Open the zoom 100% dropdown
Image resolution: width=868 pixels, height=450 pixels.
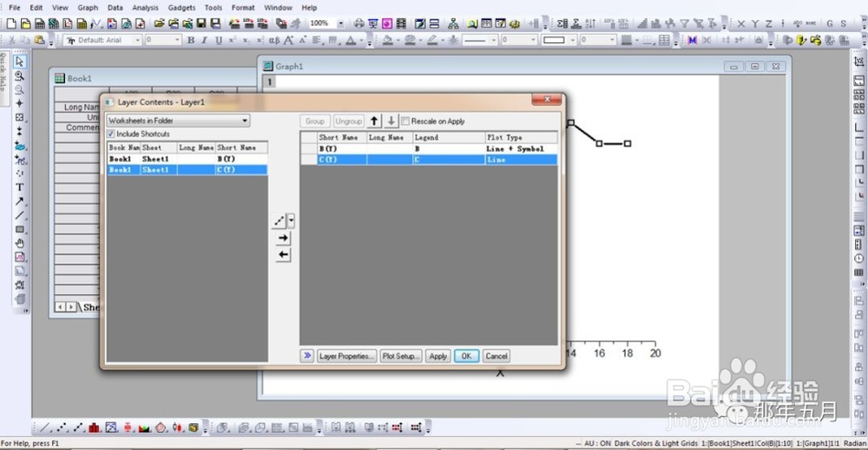click(x=340, y=23)
